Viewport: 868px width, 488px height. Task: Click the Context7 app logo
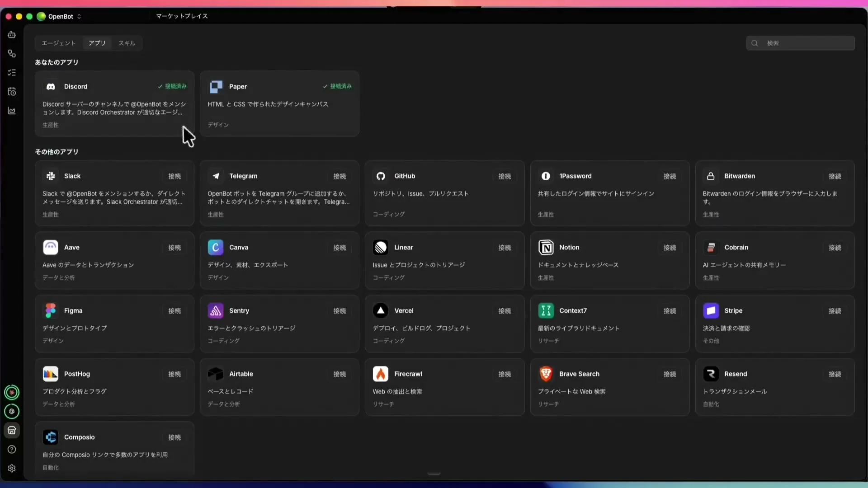pos(546,310)
